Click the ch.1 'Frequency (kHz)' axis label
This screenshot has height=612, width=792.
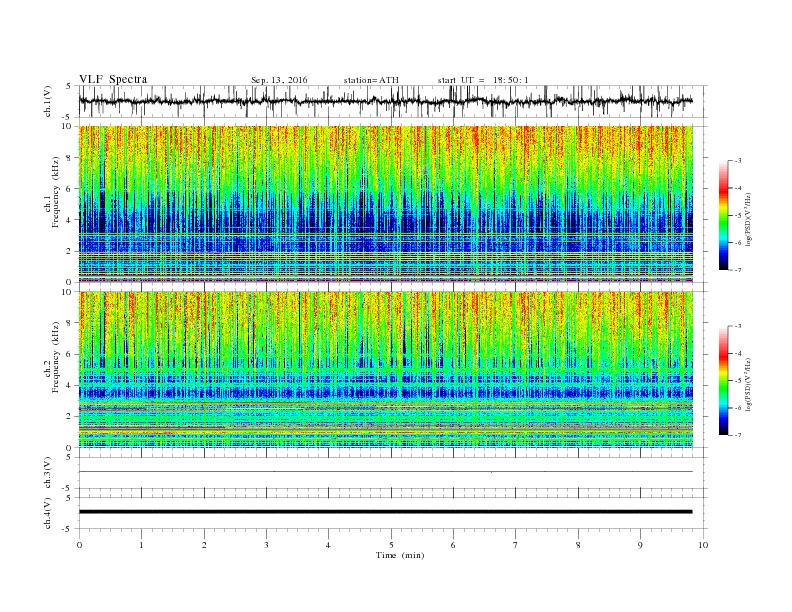56,192
